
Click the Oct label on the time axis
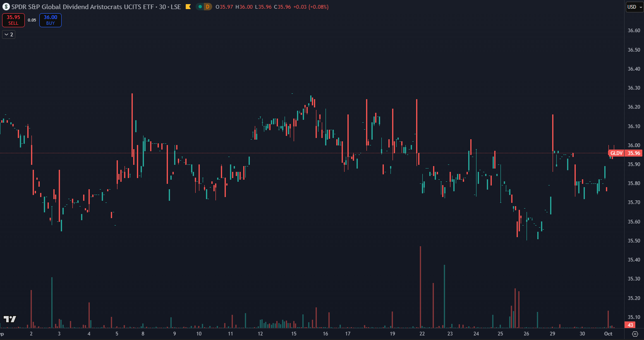608,334
